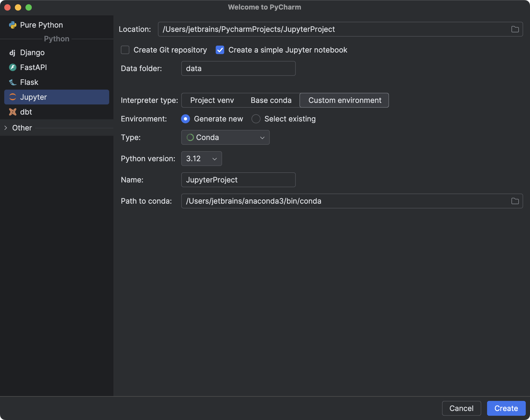Click inside the Data folder field
This screenshot has height=420, width=530.
tap(238, 68)
